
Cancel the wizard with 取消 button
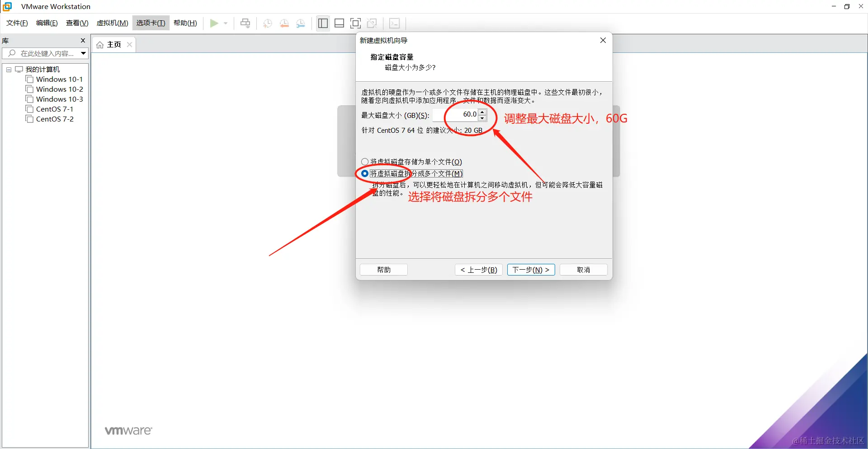(584, 270)
